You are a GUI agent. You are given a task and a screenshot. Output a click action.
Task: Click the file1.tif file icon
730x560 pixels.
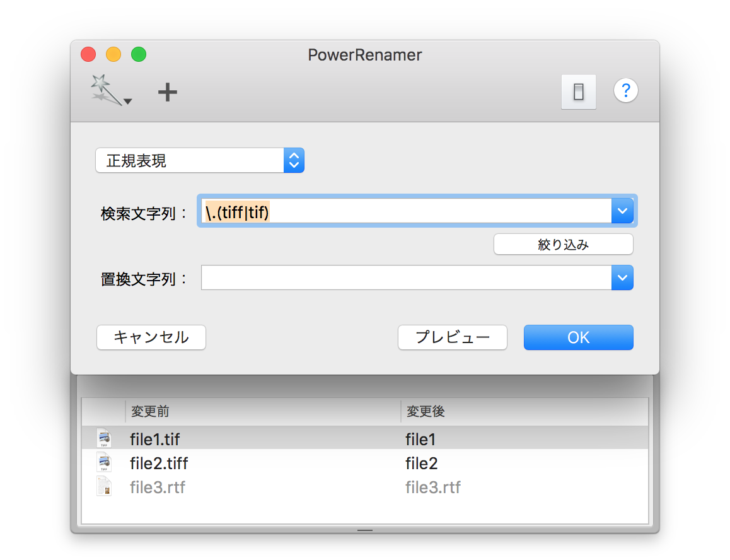pyautogui.click(x=104, y=438)
